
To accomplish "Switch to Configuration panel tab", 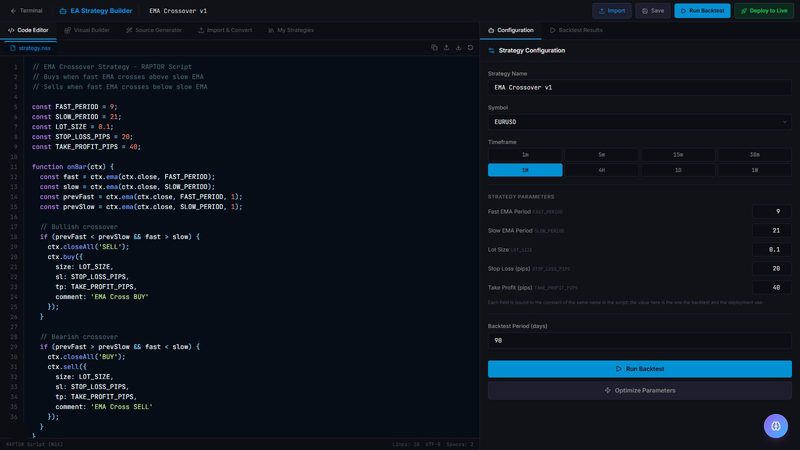I will click(x=511, y=30).
